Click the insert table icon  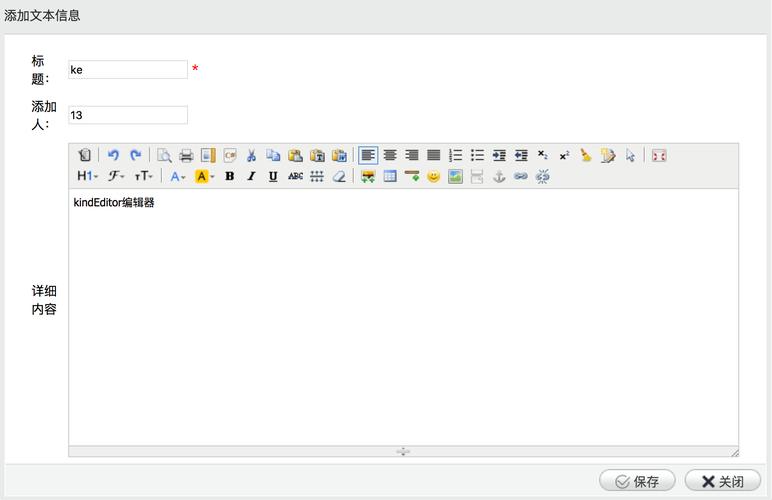[390, 177]
